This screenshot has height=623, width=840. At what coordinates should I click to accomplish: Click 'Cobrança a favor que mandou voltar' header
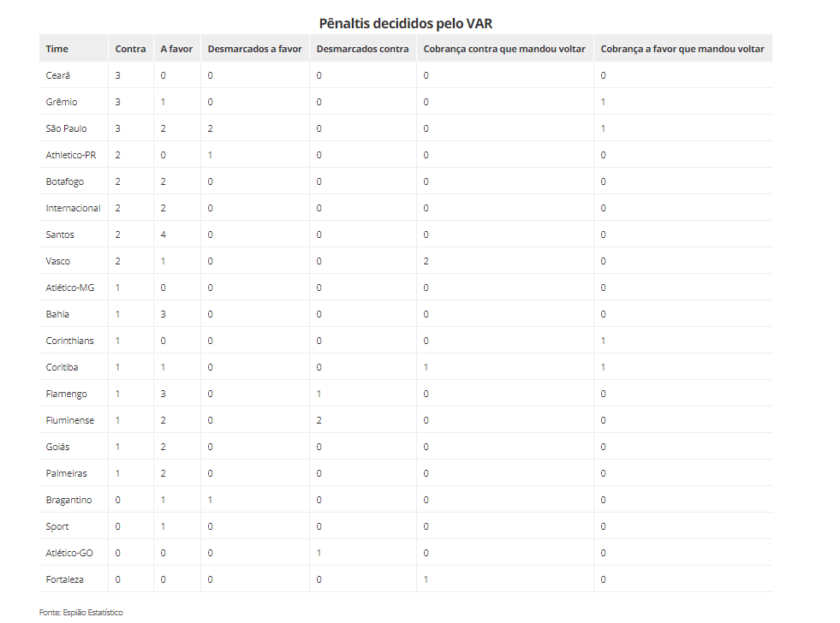[682, 49]
